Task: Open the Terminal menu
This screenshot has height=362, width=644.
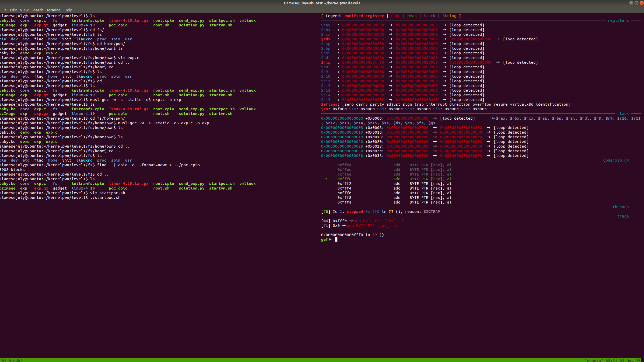Action: point(54,10)
